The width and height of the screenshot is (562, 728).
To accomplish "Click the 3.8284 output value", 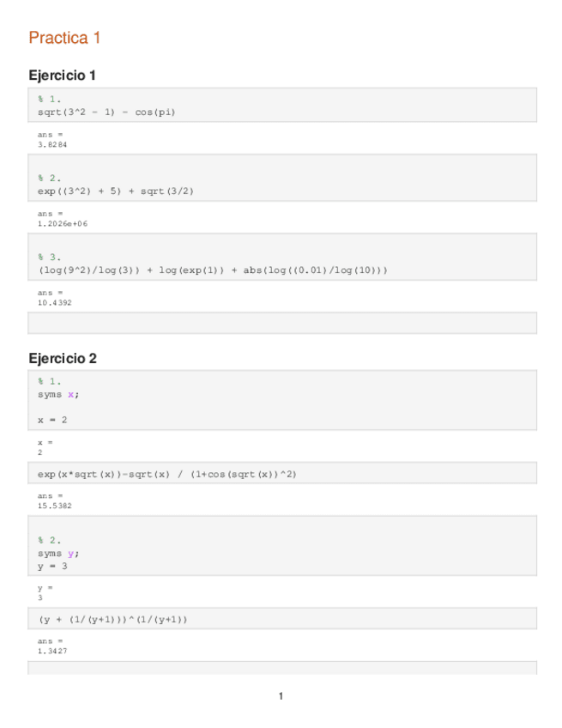I will click(52, 145).
